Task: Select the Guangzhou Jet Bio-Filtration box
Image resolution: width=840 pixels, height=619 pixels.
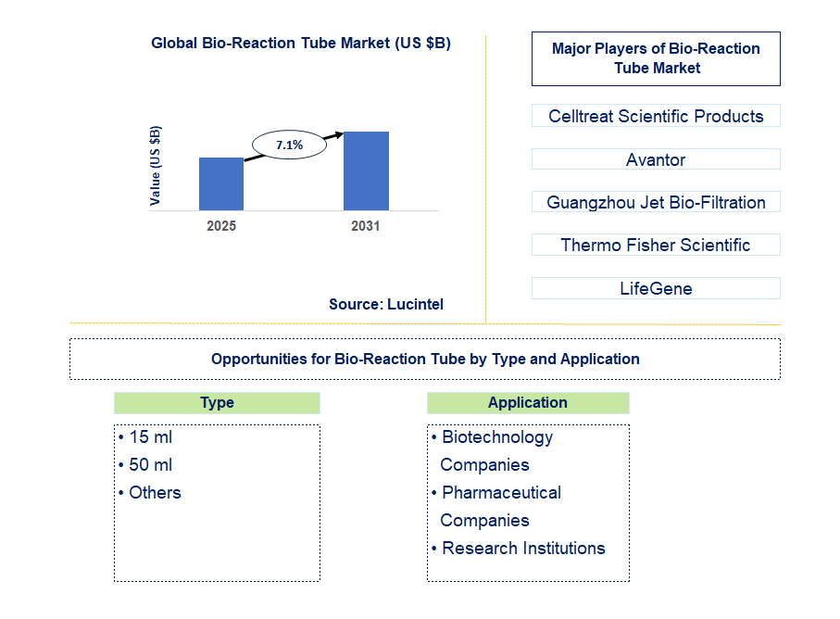Action: 656,202
